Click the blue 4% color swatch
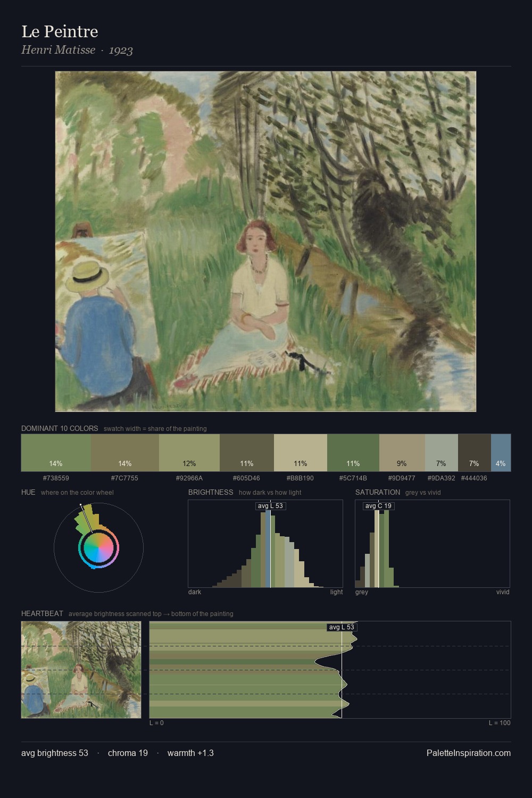 point(501,453)
